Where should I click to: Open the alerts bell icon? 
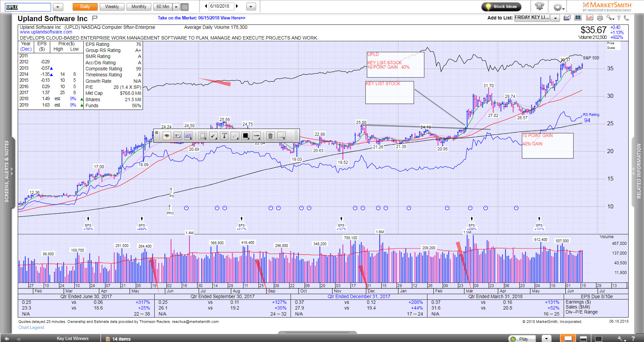539,6
